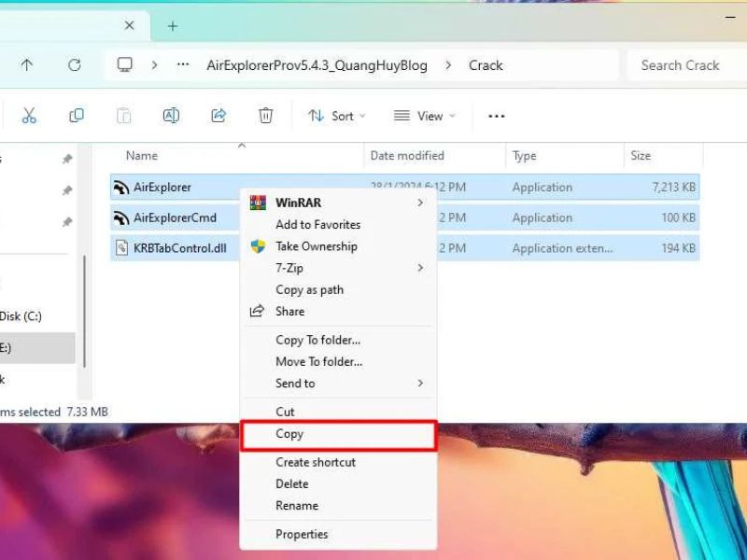
Task: Click the Copy icon in the toolbar
Action: point(77,115)
